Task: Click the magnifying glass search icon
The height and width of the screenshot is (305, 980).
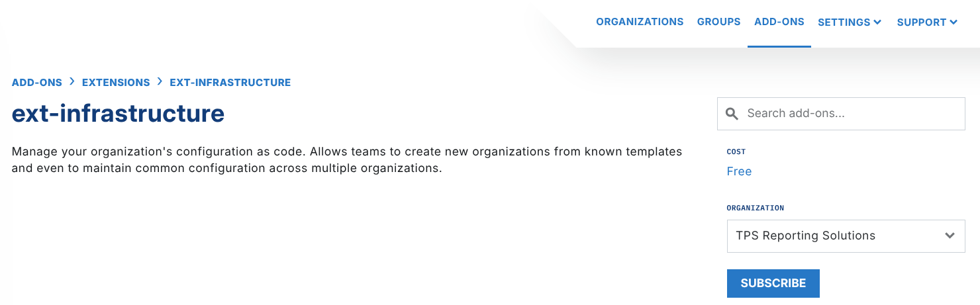Action: (732, 114)
